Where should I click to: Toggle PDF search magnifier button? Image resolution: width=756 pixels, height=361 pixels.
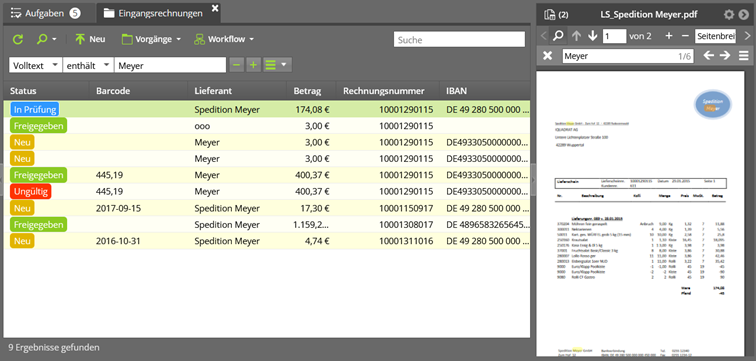(x=558, y=36)
